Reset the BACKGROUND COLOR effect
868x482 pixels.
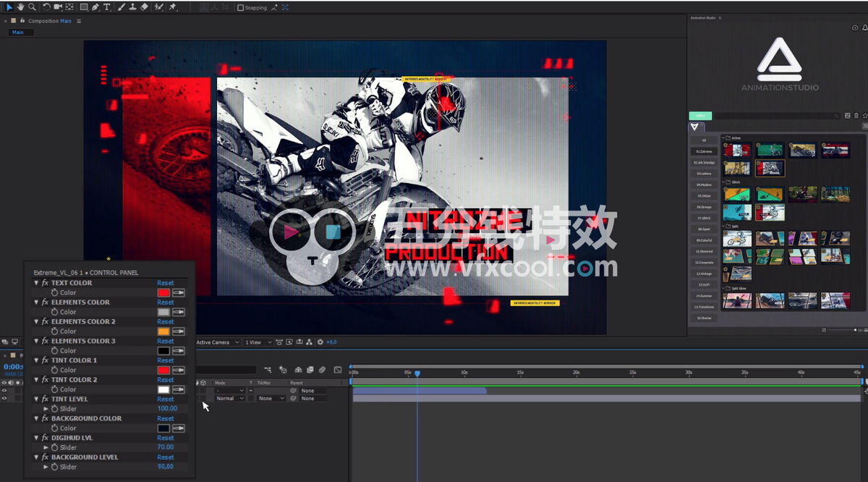166,419
